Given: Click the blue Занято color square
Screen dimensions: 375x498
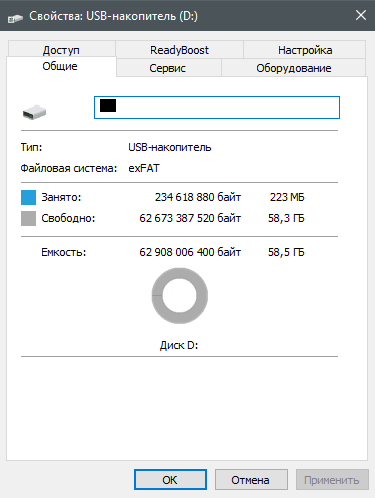Looking at the screenshot, I should [28, 197].
